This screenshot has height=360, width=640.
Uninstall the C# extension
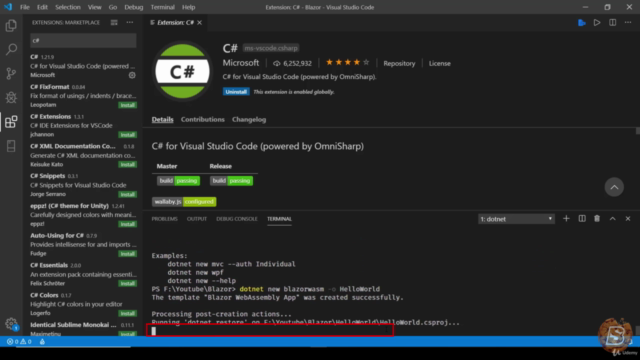coord(236,92)
